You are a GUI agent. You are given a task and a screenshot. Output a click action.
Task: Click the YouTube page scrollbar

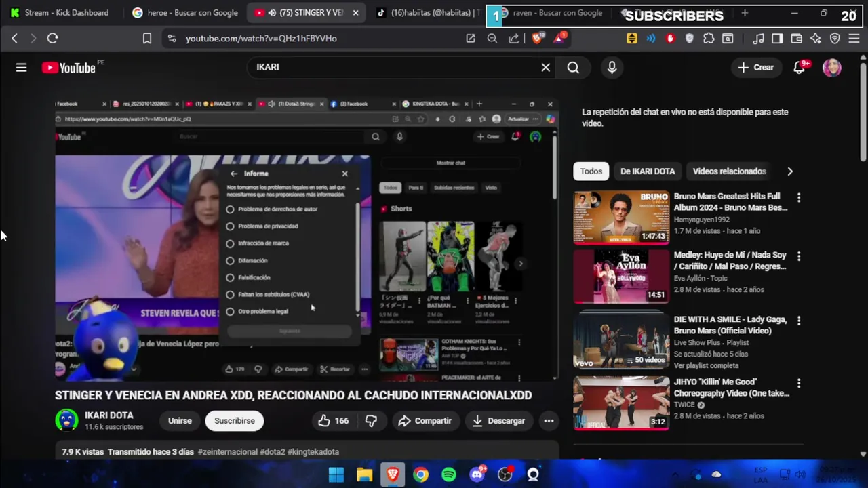point(863,112)
